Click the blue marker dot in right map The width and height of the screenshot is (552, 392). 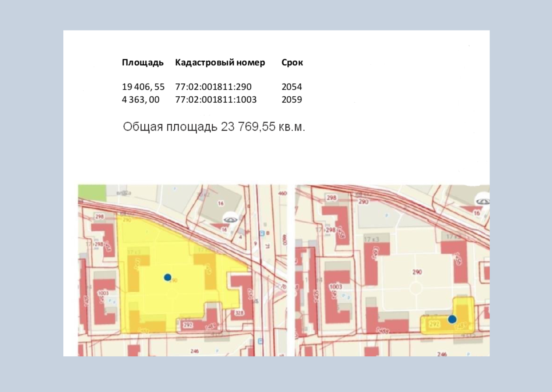pyautogui.click(x=452, y=319)
